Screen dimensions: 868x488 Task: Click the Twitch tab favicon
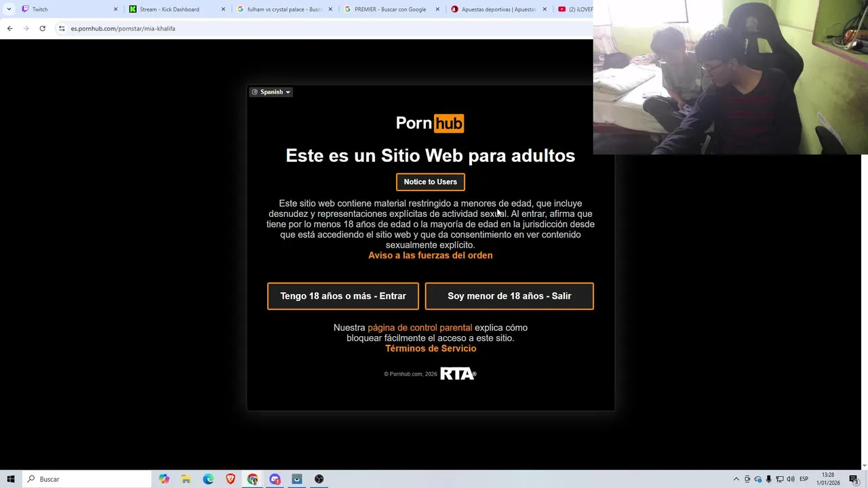tap(25, 9)
